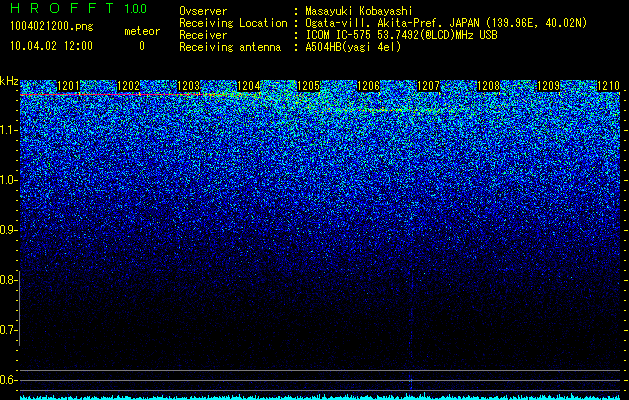Click the version number 1.0.0
Screen dimensions: 629x400
[x=136, y=9]
